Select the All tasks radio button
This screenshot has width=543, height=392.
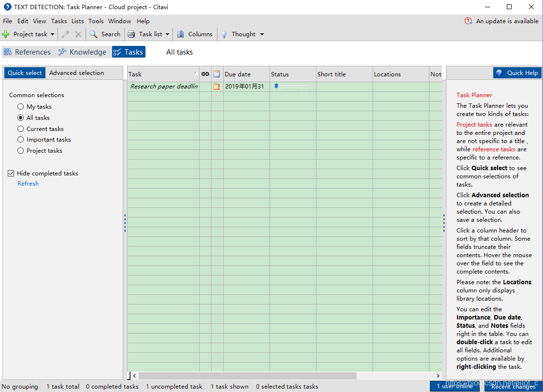[20, 118]
